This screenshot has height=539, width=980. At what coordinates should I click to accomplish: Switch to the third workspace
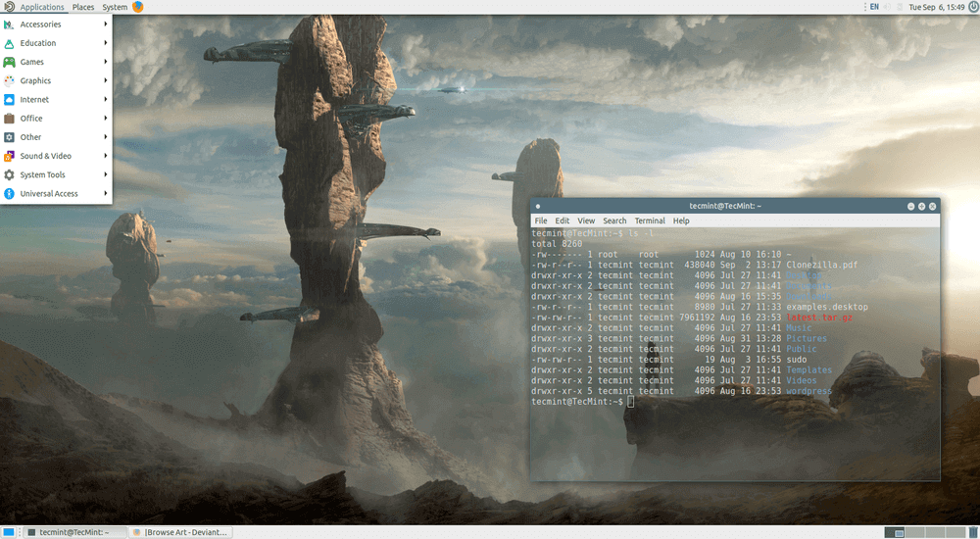pyautogui.click(x=934, y=533)
